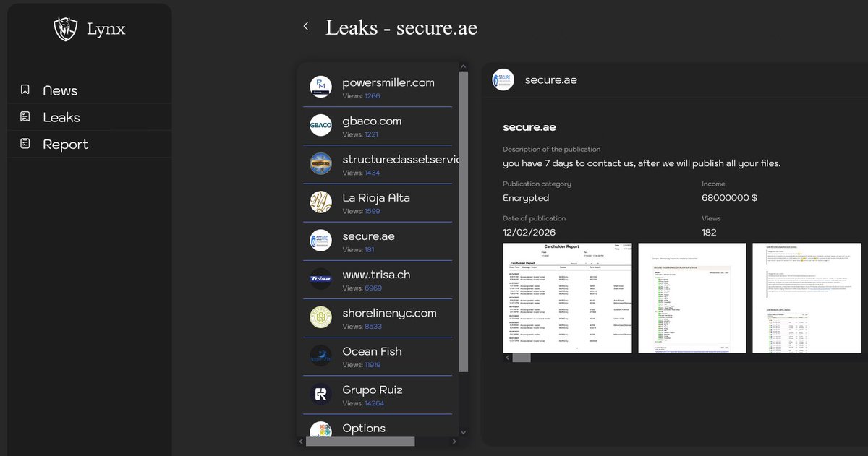Image resolution: width=868 pixels, height=456 pixels.
Task: Open the www.trisa.ch leak entry
Action: (378, 279)
